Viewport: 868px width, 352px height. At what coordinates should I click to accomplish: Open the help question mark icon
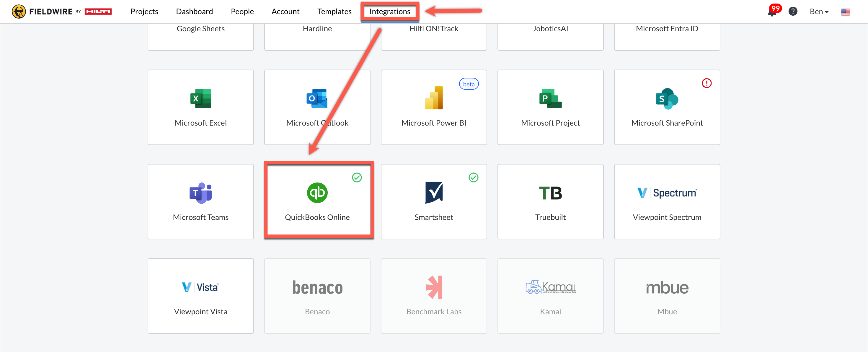point(792,11)
